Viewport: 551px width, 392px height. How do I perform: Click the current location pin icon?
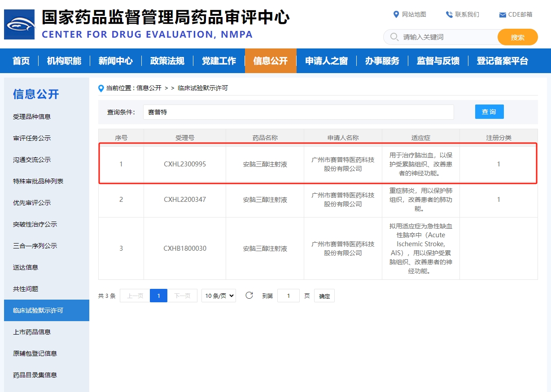tap(101, 88)
